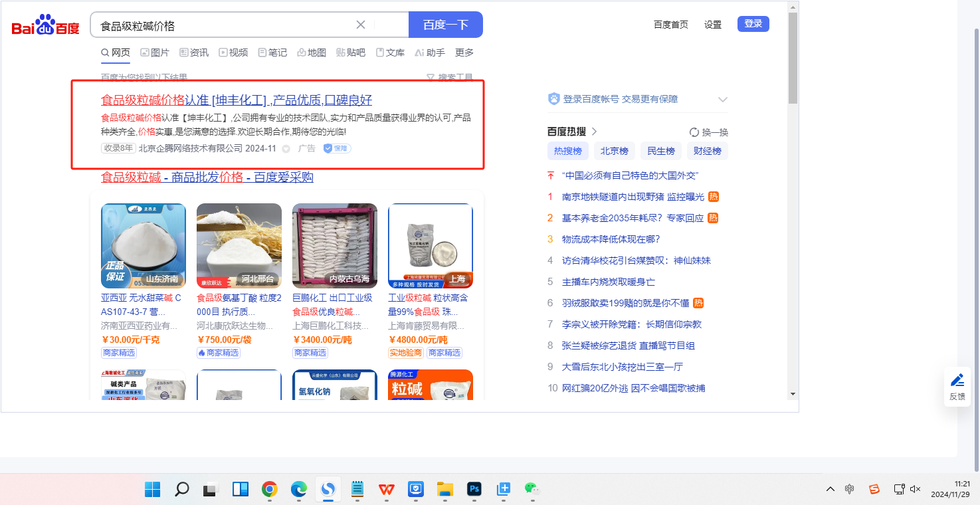Image resolution: width=980 pixels, height=505 pixels.
Task: Click the Sogou input method tray icon
Action: point(874,490)
